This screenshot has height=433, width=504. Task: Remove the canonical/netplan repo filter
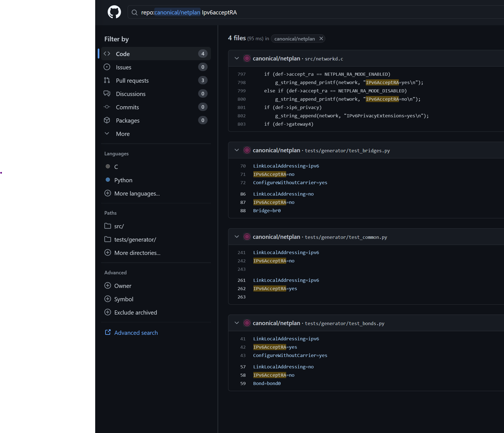pyautogui.click(x=321, y=39)
